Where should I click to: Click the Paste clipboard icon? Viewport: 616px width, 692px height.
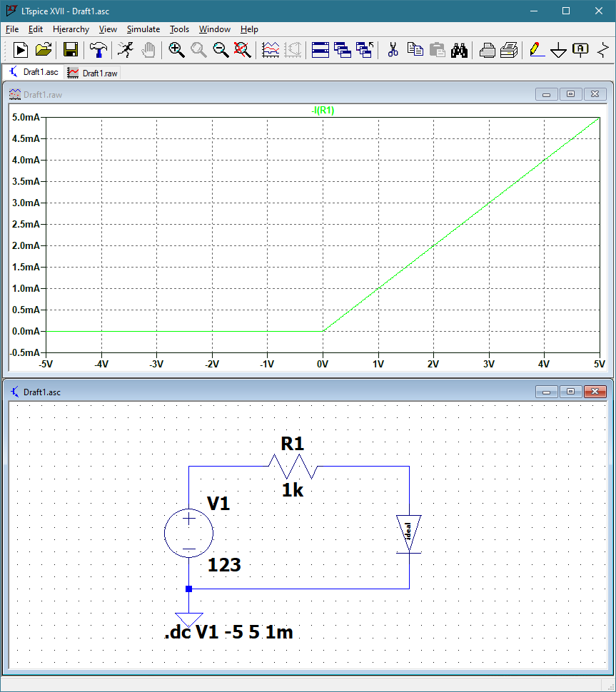click(x=437, y=50)
